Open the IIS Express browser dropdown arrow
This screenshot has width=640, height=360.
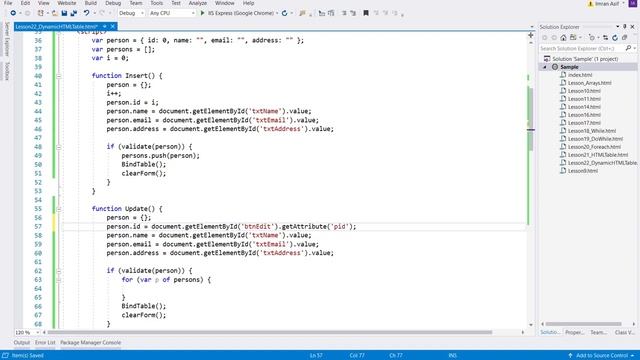tap(277, 13)
